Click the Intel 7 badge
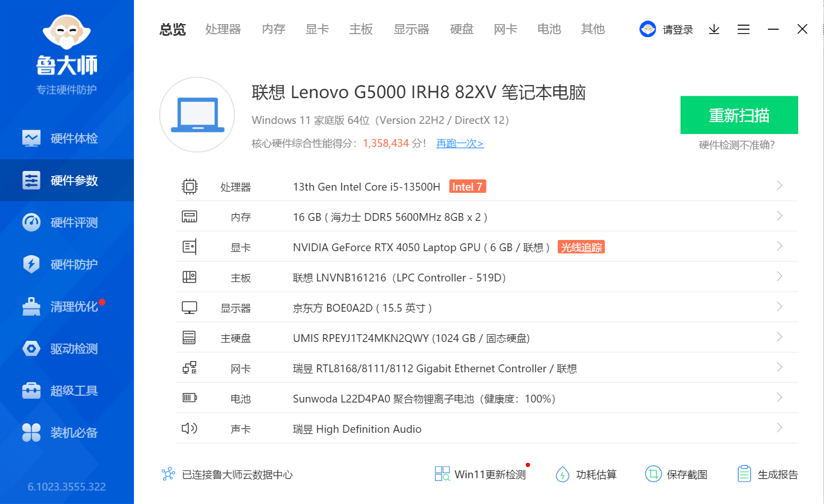The height and width of the screenshot is (504, 824). (x=467, y=187)
